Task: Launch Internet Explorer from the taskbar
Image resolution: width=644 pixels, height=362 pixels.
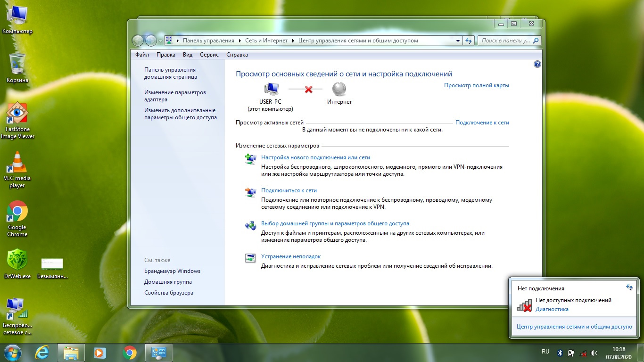Action: (43, 353)
